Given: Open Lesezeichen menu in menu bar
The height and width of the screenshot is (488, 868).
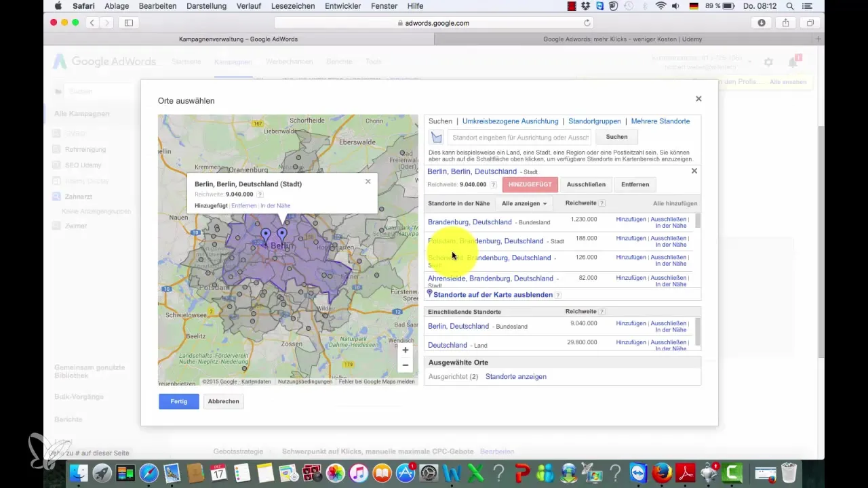Looking at the screenshot, I should (294, 5).
